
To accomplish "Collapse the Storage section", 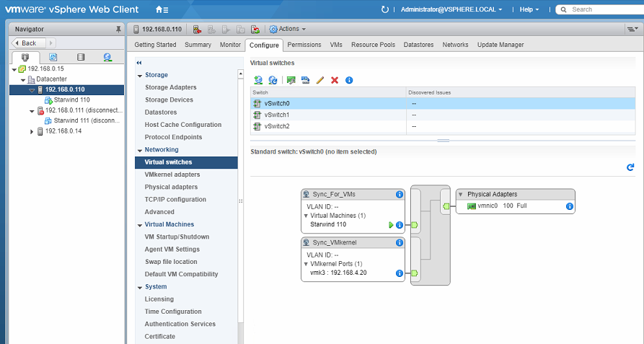I will [140, 76].
